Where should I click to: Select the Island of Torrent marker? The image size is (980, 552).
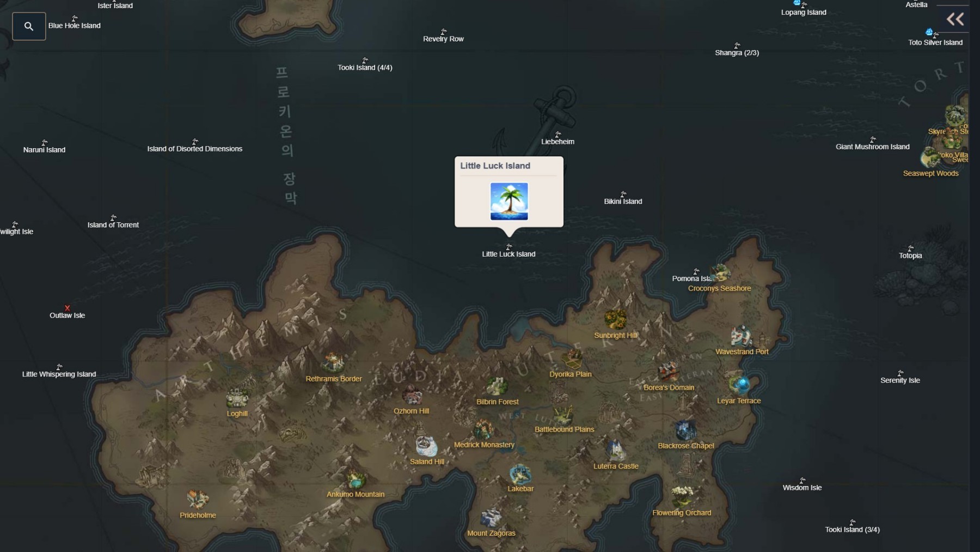click(113, 217)
